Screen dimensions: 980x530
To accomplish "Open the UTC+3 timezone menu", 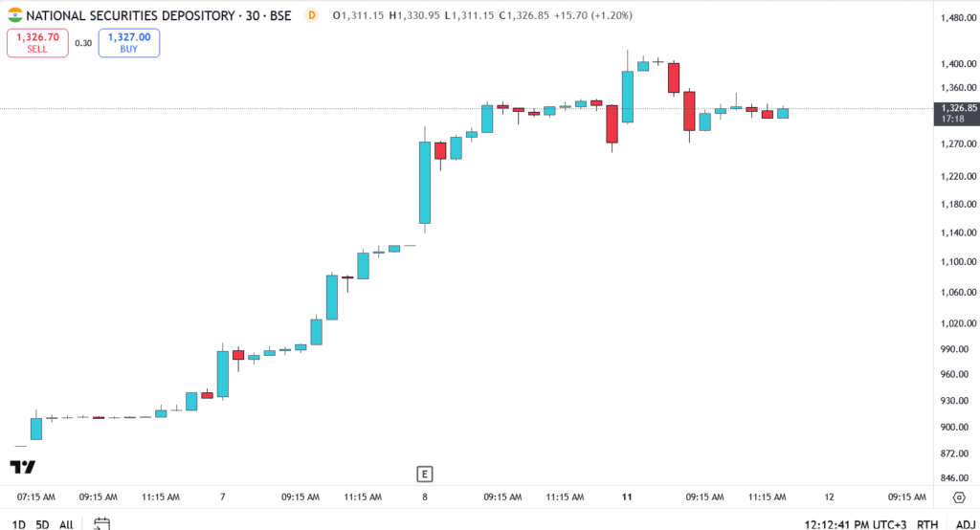I will tap(855, 524).
